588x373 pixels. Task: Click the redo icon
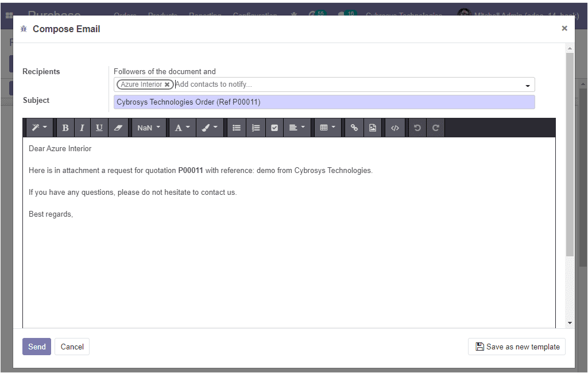435,128
